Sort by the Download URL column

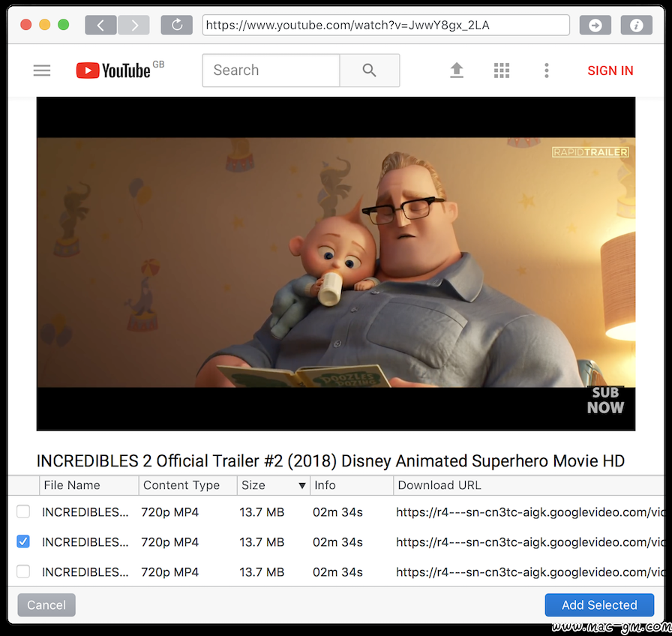tap(529, 485)
